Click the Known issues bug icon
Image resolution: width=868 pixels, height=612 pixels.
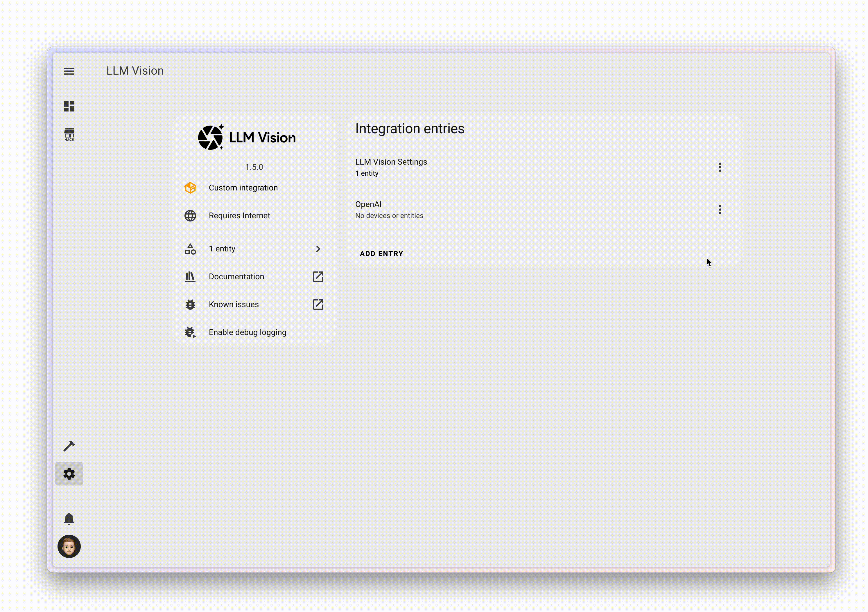[x=190, y=305]
